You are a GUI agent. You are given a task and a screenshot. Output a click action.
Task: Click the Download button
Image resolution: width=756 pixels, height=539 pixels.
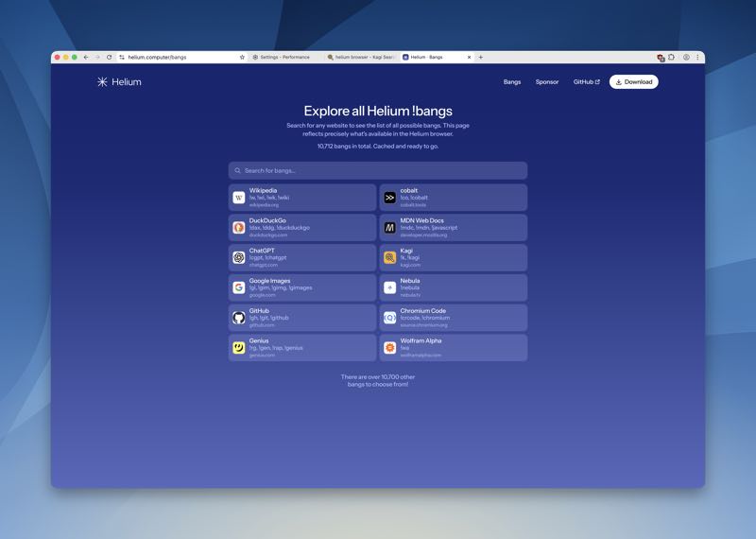pos(633,82)
